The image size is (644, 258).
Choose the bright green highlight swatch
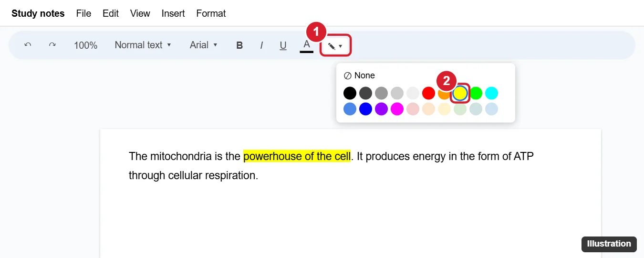pos(476,93)
